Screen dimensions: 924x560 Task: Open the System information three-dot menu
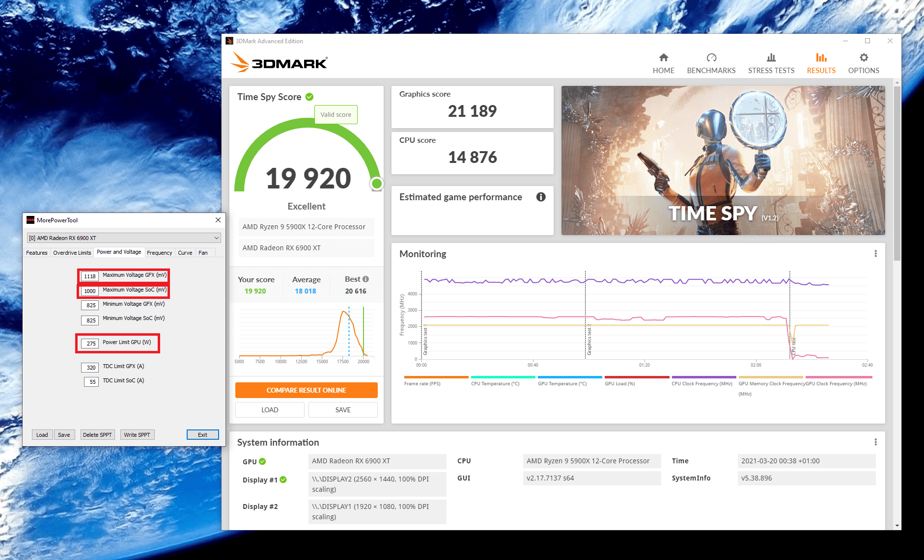[875, 442]
